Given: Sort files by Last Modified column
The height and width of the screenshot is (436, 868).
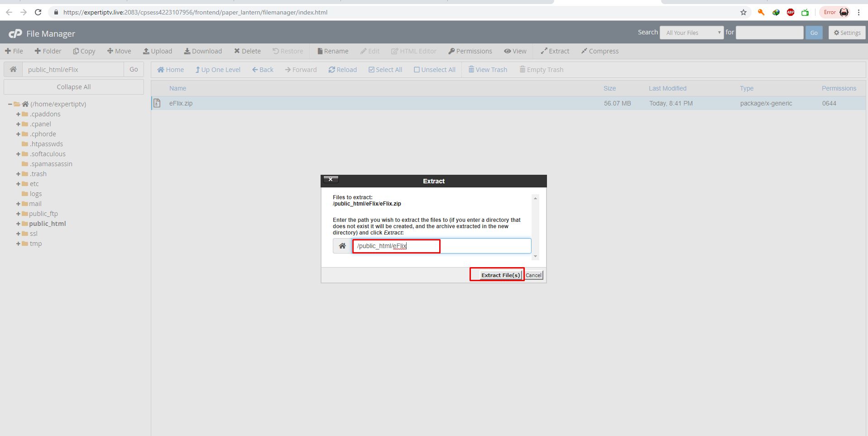Looking at the screenshot, I should 667,88.
